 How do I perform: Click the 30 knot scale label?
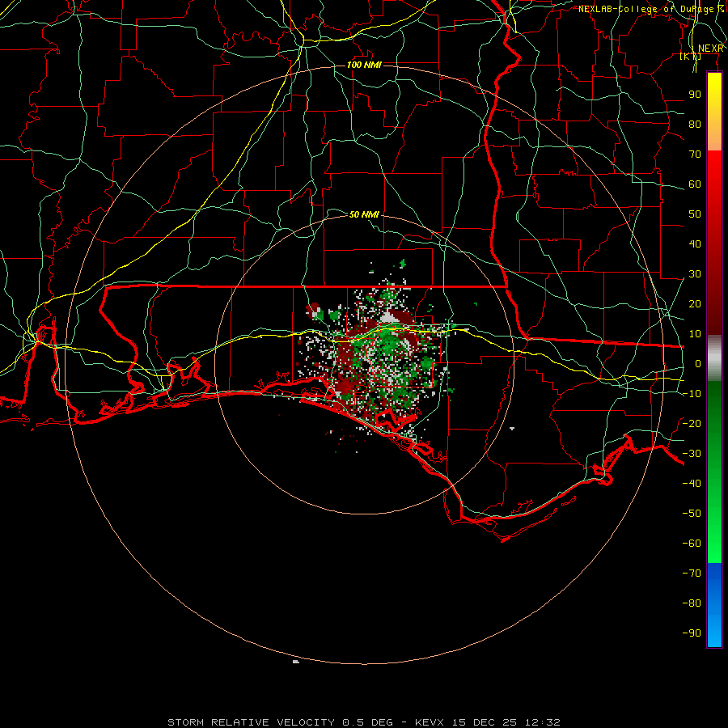[695, 274]
